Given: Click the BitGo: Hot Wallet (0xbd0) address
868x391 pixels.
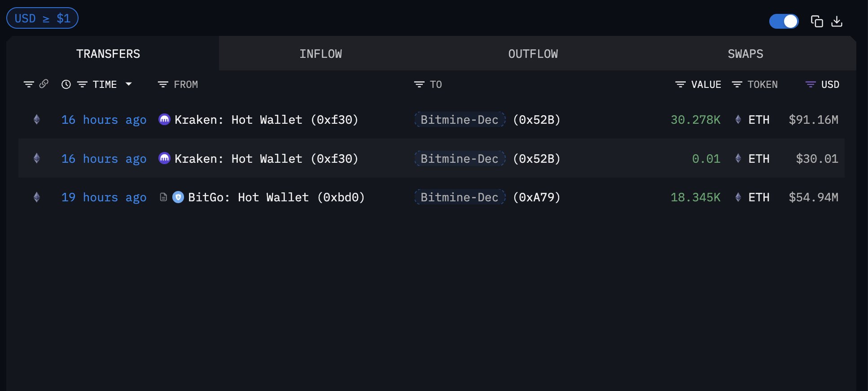Looking at the screenshot, I should click(x=276, y=197).
